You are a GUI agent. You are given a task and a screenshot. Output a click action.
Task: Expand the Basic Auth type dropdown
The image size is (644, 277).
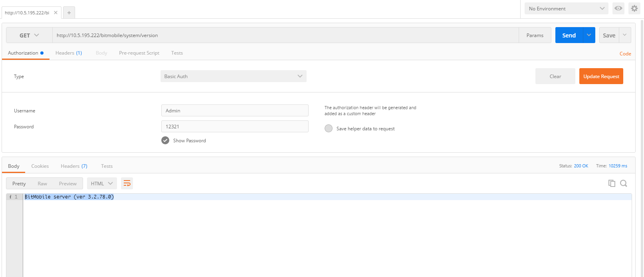[233, 76]
